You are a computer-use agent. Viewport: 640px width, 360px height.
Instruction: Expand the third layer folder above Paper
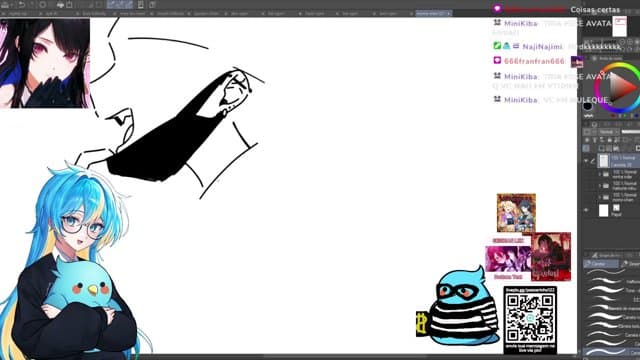tap(600, 198)
